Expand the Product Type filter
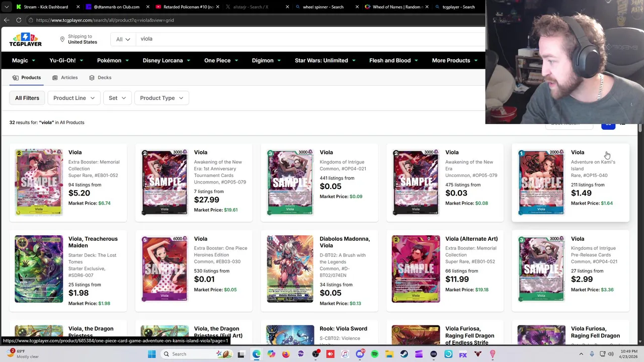 click(162, 98)
